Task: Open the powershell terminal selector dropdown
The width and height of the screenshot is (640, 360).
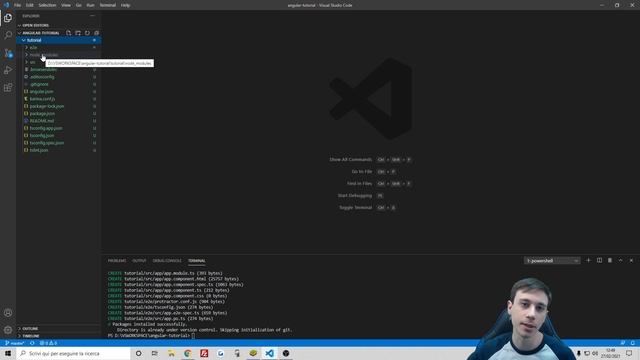Action: point(552,261)
